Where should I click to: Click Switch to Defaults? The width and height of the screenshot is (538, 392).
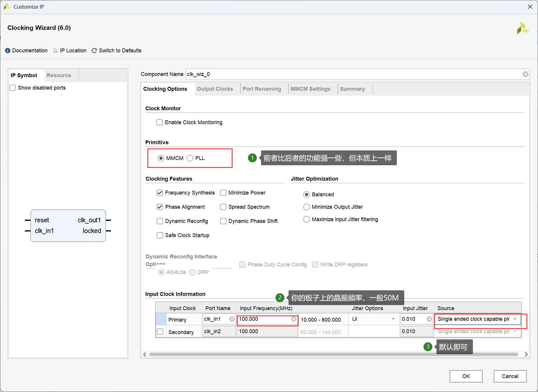pyautogui.click(x=120, y=51)
